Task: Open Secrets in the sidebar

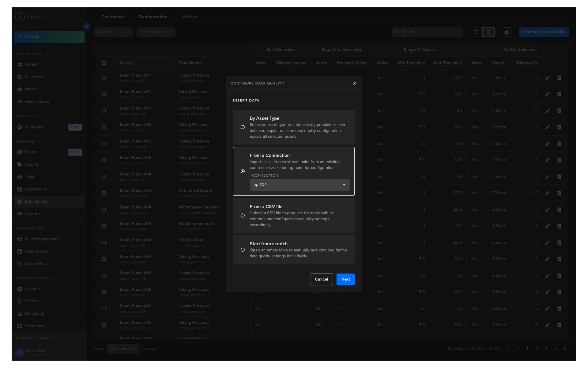Action: pos(49,301)
